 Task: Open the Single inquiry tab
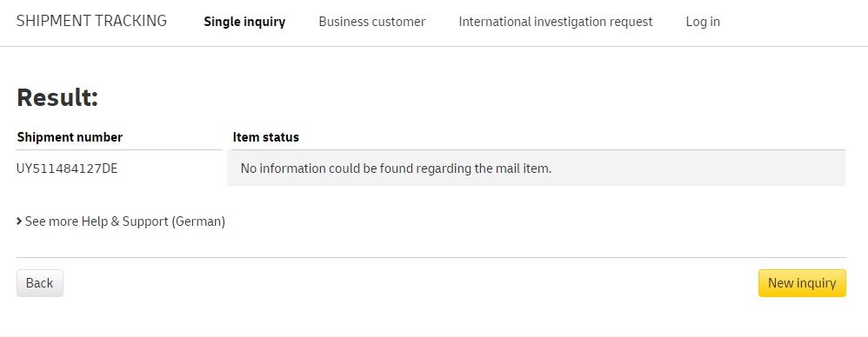[244, 22]
